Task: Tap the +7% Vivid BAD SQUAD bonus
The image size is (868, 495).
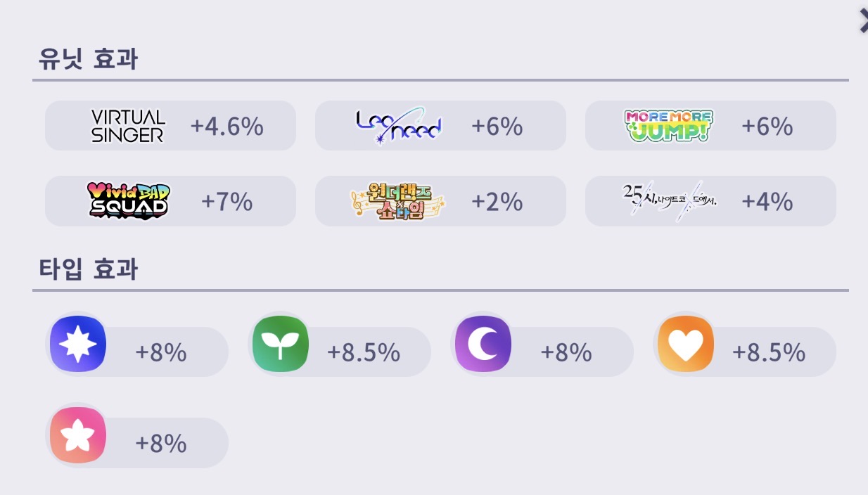Action: (227, 202)
